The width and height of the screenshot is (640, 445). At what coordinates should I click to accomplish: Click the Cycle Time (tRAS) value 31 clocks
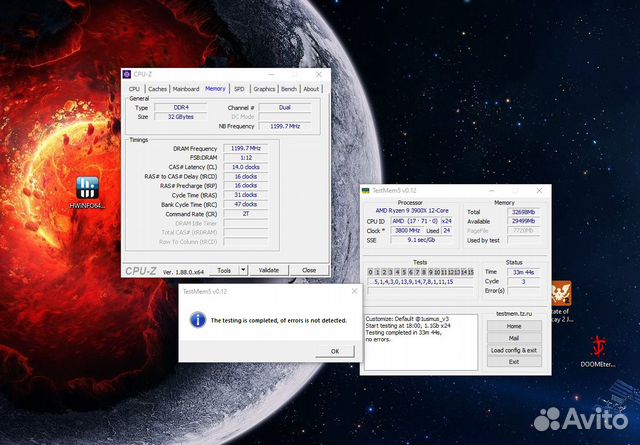tap(246, 195)
